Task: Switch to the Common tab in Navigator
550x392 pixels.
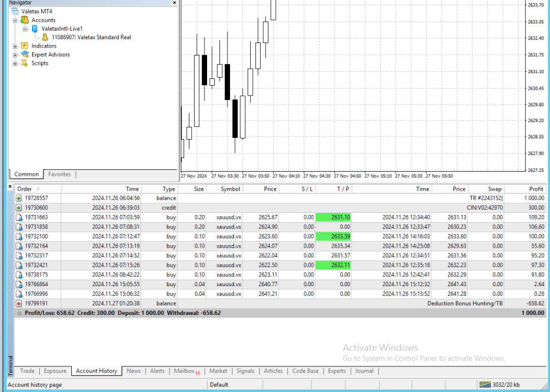Action: [x=26, y=174]
